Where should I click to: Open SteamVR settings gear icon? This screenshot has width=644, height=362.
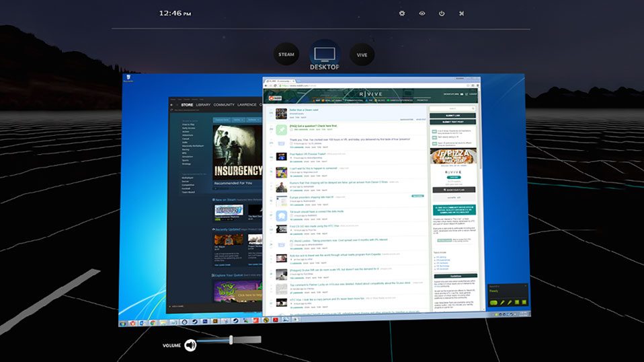[402, 13]
